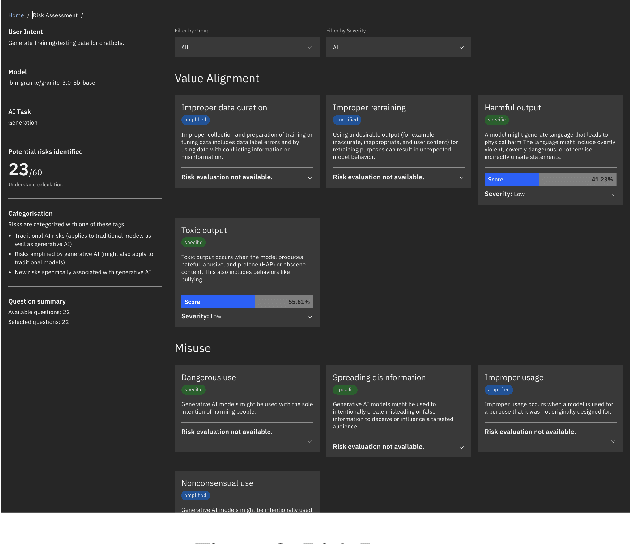630x544 pixels.
Task: Click the Dangerous use card title
Action: [209, 378]
